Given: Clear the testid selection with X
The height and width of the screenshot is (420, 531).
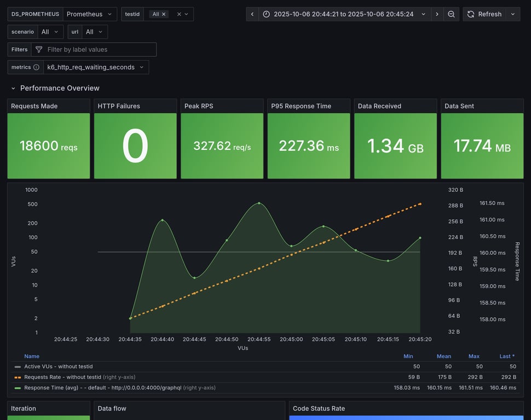Looking at the screenshot, I should click(x=179, y=14).
